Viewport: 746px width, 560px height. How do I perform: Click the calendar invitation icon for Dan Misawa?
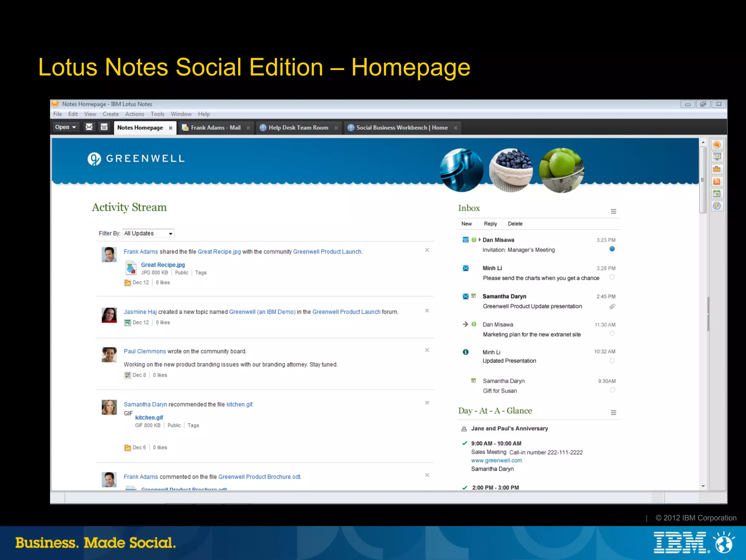466,240
